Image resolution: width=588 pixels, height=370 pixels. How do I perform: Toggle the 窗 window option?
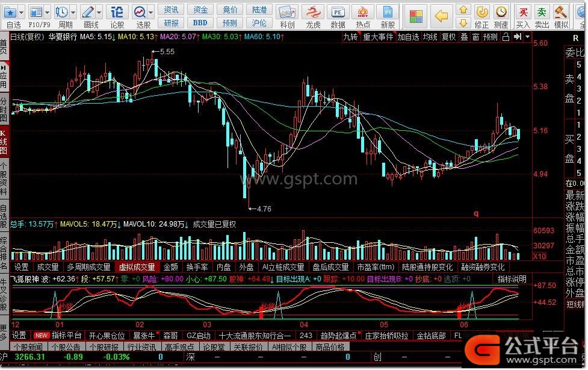click(x=475, y=37)
